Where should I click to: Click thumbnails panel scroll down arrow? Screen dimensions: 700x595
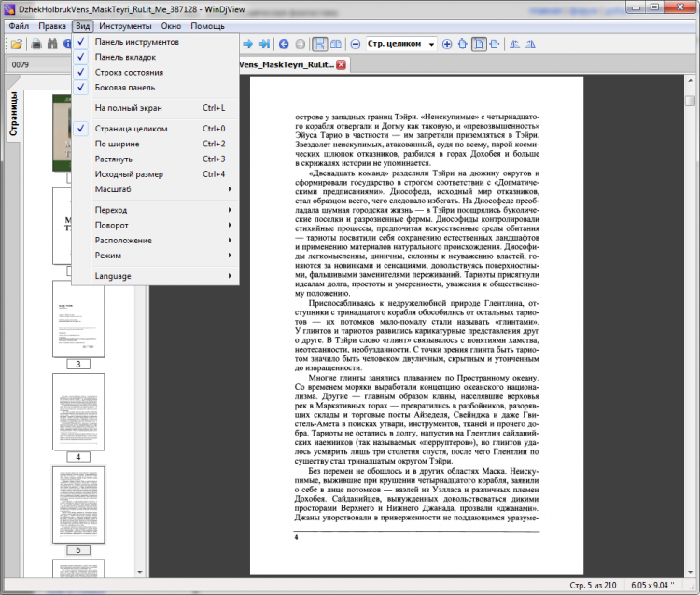click(140, 572)
